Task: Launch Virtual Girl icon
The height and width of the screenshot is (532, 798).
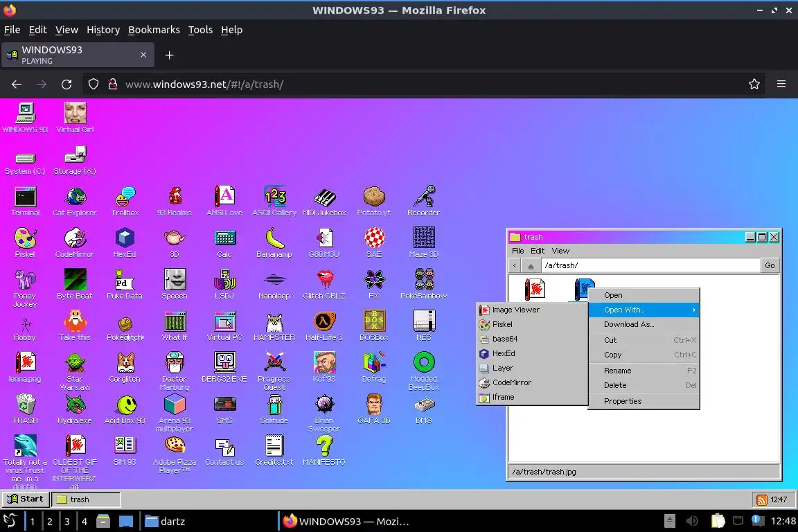Action: 75,118
